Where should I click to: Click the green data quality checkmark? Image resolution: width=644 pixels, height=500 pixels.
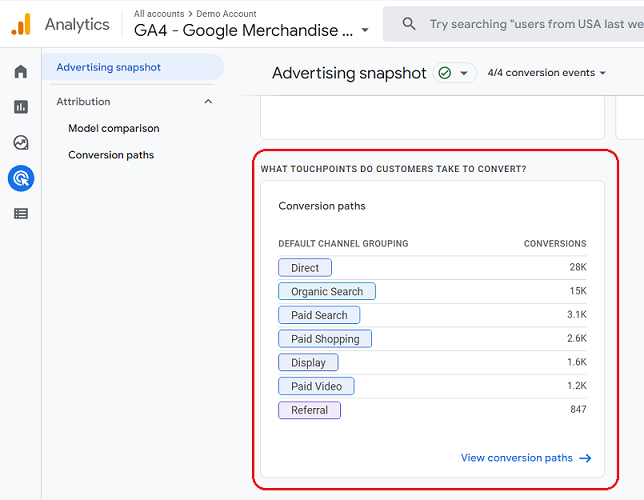pos(445,73)
